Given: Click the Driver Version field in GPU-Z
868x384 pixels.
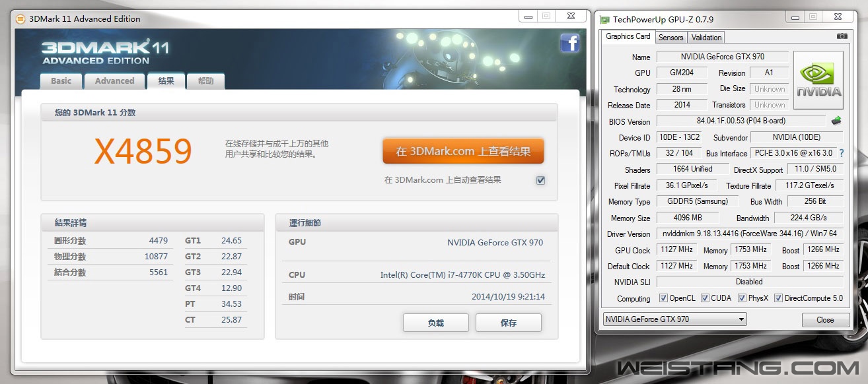Looking at the screenshot, I should tap(750, 234).
